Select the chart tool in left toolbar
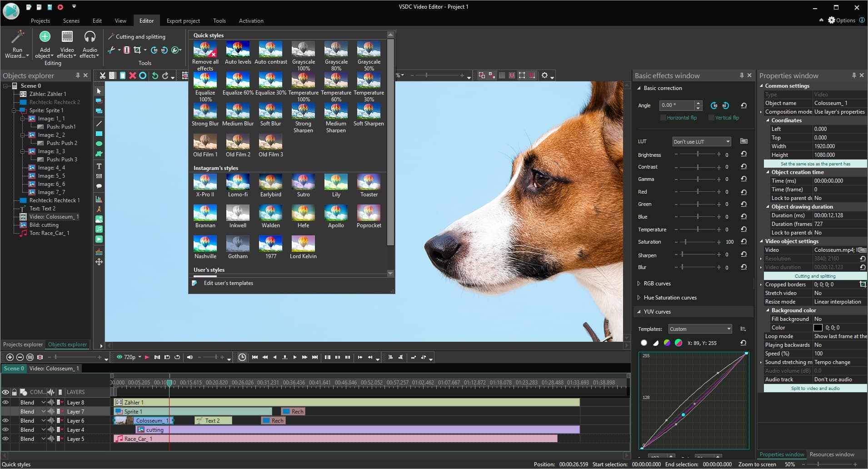This screenshot has width=868, height=469. (x=99, y=199)
